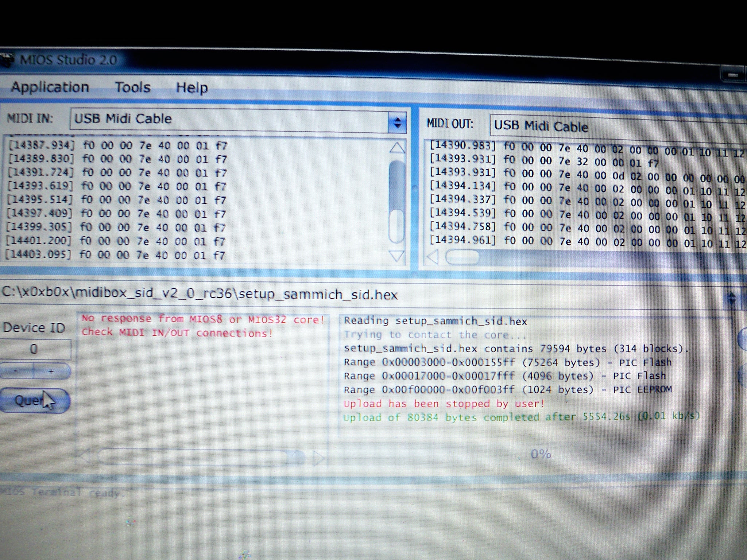Click the query log left scroll arrow
Screen dimensions: 747x560
(85, 456)
